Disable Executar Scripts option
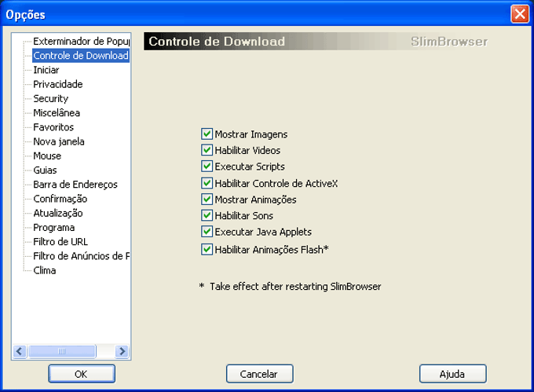This screenshot has width=534, height=392. [207, 167]
